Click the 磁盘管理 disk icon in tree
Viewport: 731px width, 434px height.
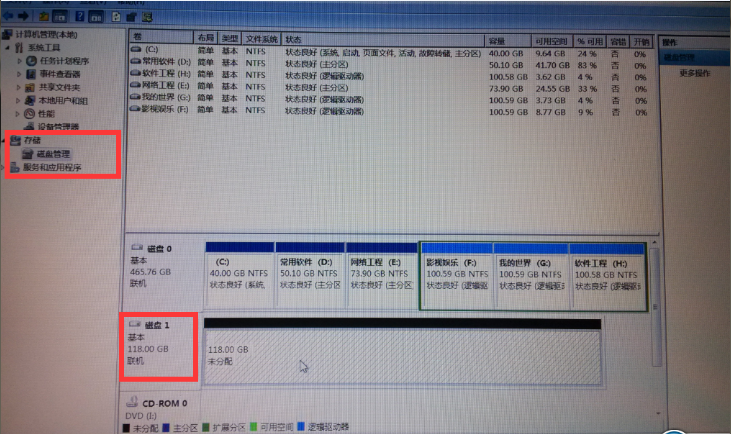[x=28, y=154]
